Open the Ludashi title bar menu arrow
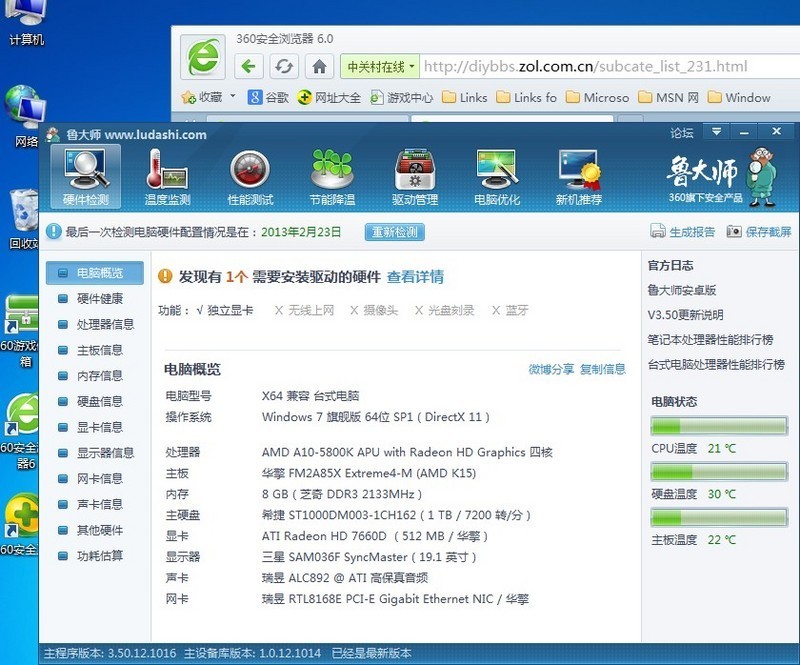Viewport: 800px width, 665px height. click(x=716, y=132)
